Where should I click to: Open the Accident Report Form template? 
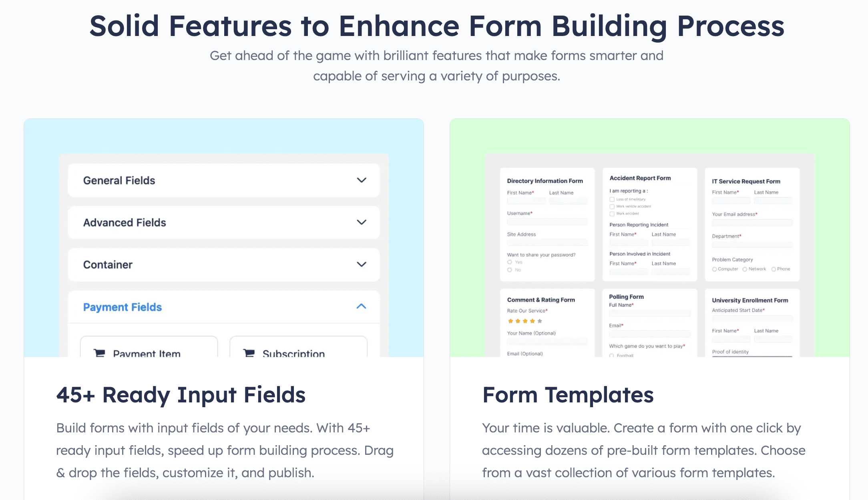[650, 224]
